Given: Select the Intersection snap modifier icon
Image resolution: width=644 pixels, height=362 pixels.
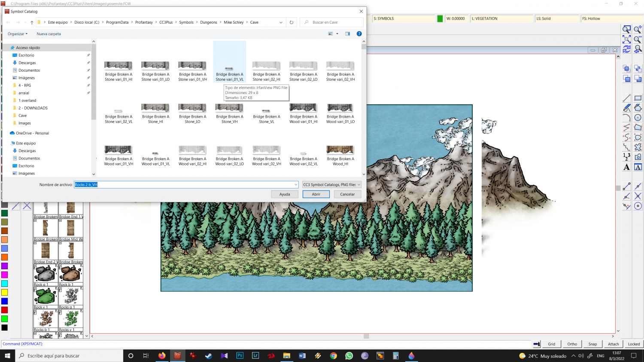Looking at the screenshot, I should point(638,196).
